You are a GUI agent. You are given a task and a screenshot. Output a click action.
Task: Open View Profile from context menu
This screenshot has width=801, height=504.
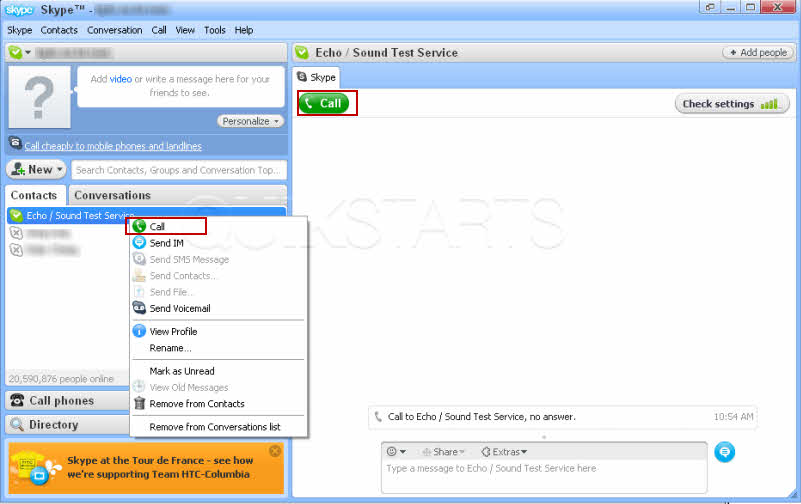pos(173,331)
